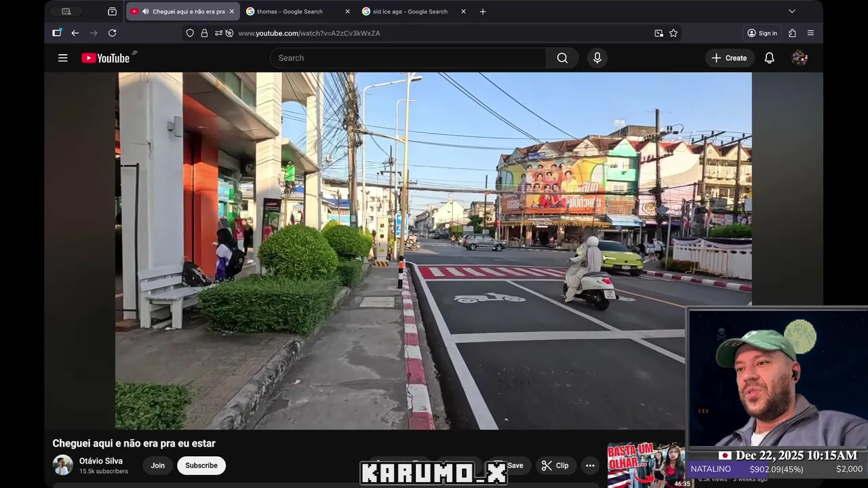
Task: Open more actions three-dot menu
Action: (x=590, y=466)
